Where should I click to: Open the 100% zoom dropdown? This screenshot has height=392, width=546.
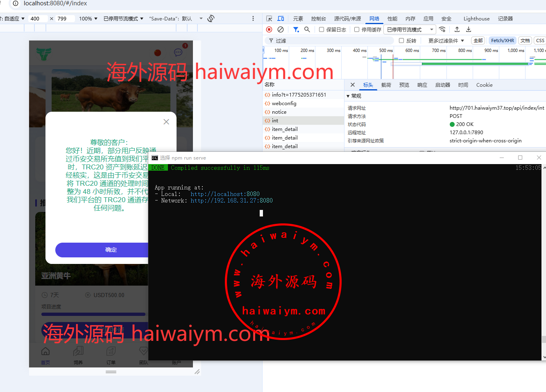click(88, 18)
